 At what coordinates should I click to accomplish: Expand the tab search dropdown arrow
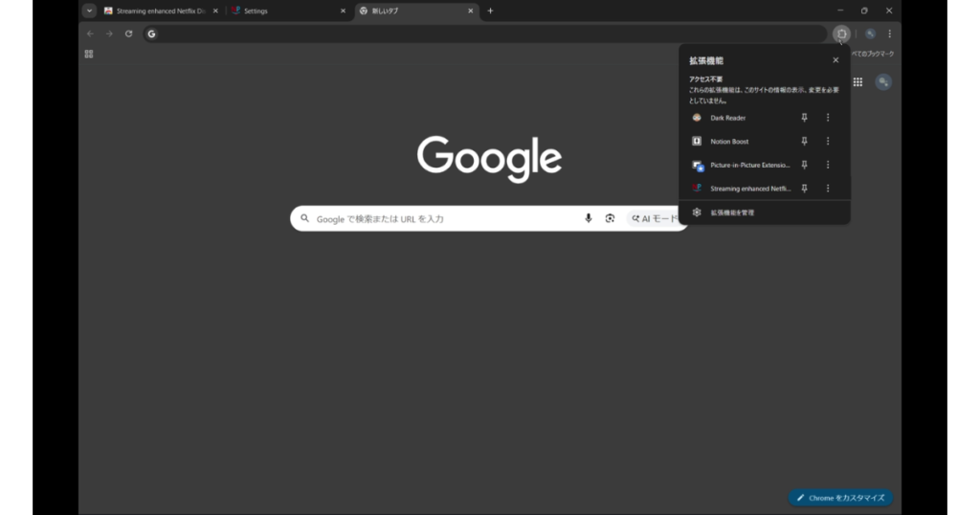coord(89,11)
